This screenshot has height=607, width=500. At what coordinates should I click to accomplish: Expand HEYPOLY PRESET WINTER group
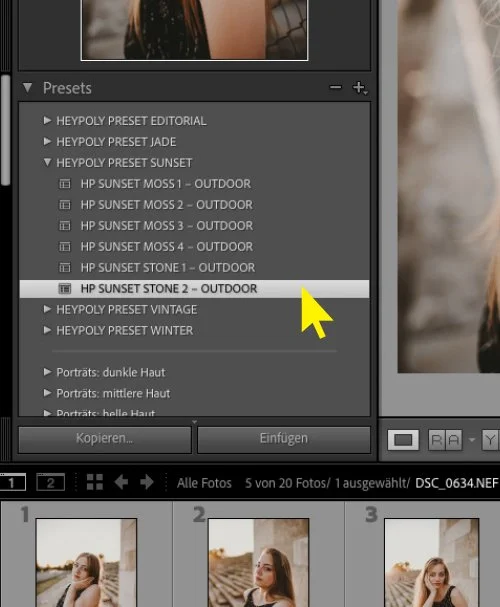coord(47,330)
